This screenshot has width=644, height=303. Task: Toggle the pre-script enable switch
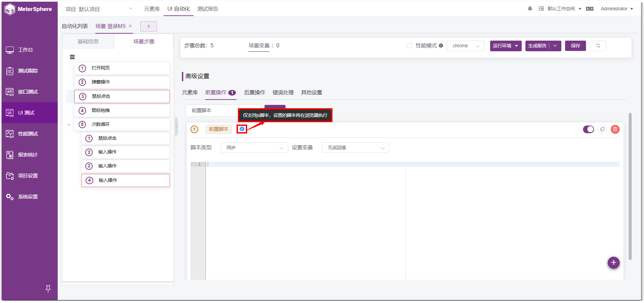point(588,129)
